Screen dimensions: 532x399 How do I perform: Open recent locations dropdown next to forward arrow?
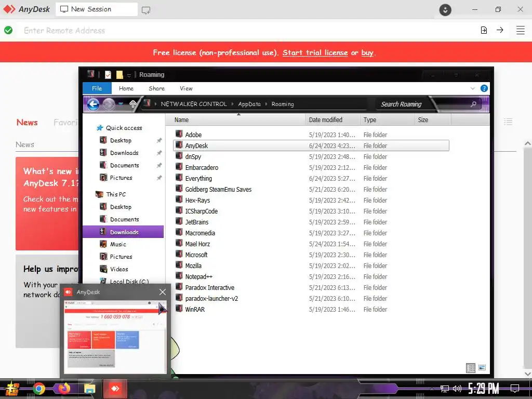coord(121,104)
